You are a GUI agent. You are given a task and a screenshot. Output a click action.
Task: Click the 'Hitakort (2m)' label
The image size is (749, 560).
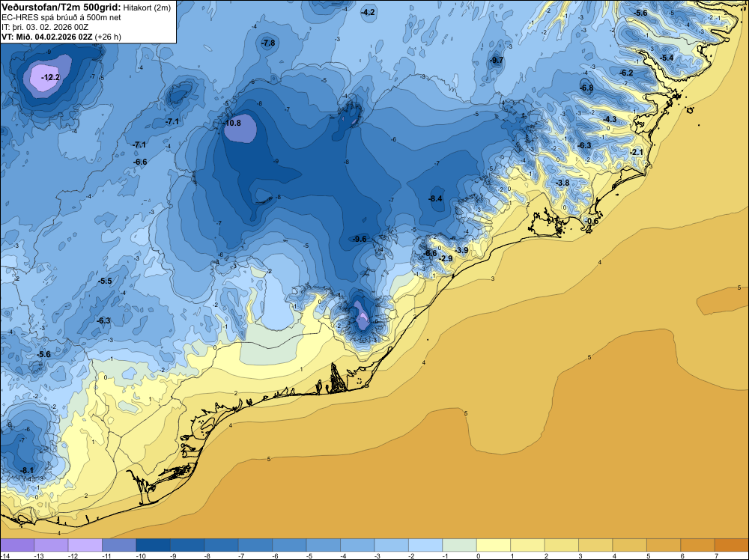(147, 7)
